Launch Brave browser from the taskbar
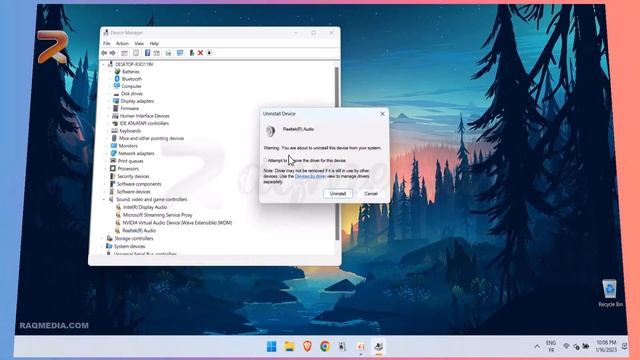Screen dimensions: 640x360 (307, 347)
